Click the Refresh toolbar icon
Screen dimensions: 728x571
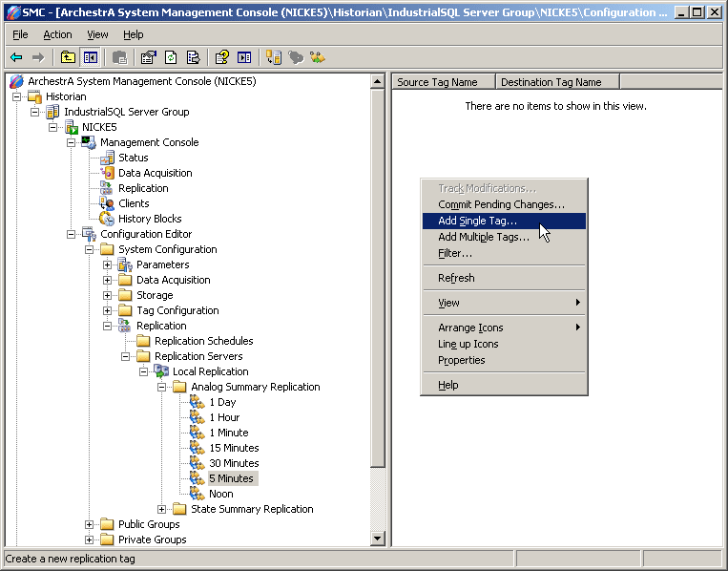(171, 57)
